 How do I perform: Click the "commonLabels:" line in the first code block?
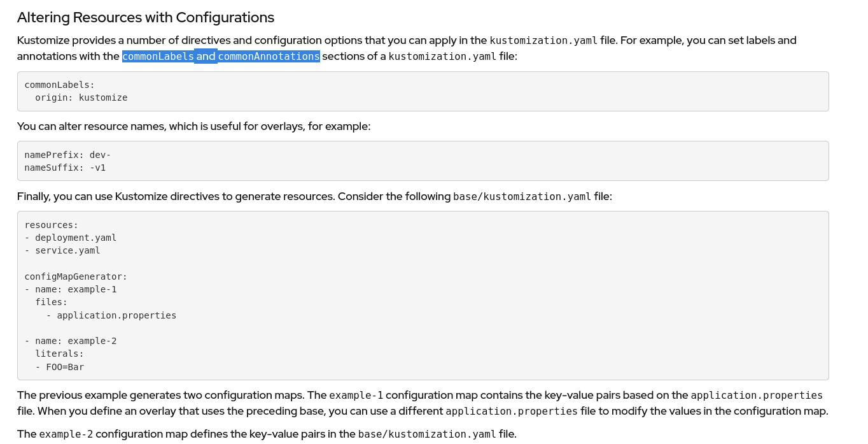point(59,85)
